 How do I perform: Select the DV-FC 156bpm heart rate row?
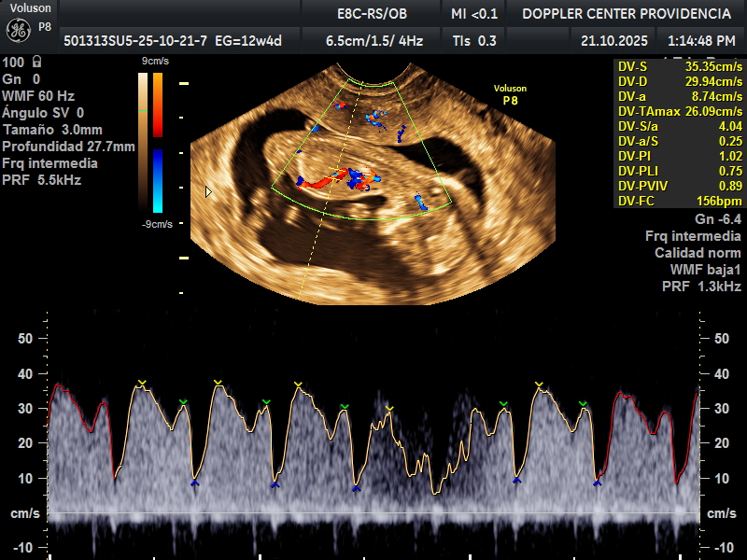(679, 201)
